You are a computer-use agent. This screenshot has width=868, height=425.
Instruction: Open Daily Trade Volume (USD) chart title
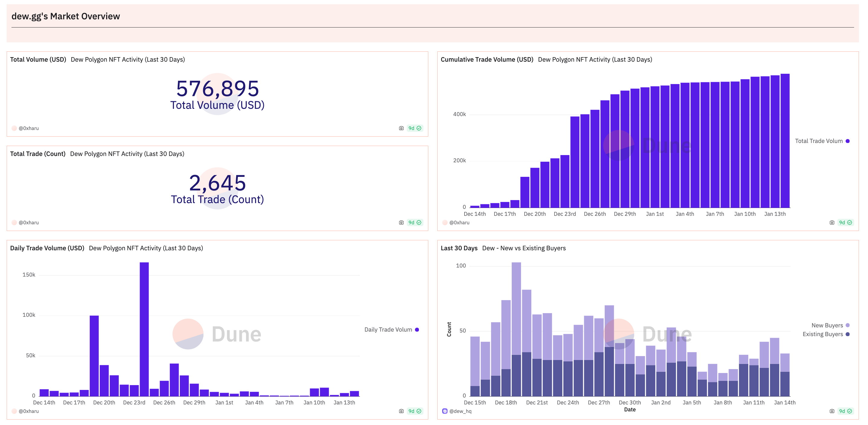[x=47, y=248]
